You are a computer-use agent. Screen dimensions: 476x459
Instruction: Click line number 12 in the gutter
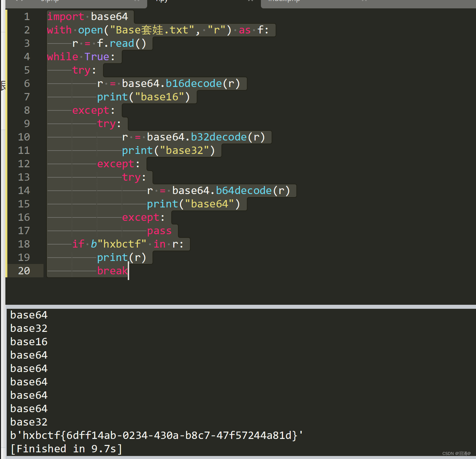24,164
